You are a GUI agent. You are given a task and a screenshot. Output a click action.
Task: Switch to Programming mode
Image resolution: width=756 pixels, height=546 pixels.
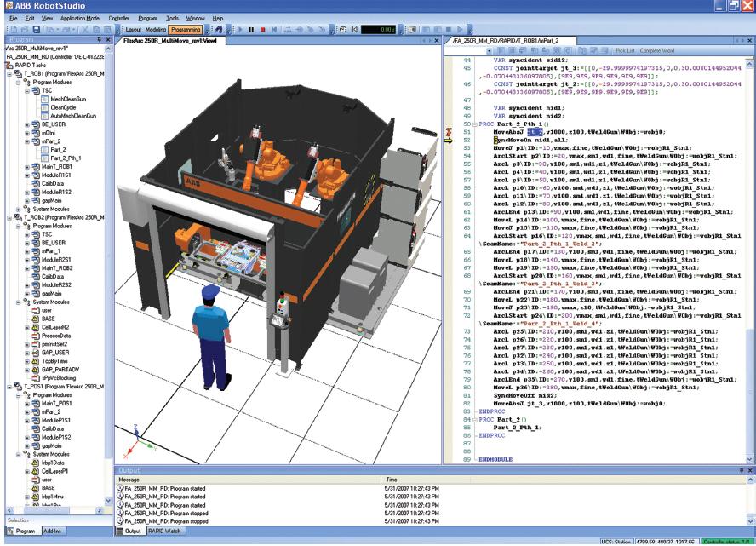coord(186,30)
